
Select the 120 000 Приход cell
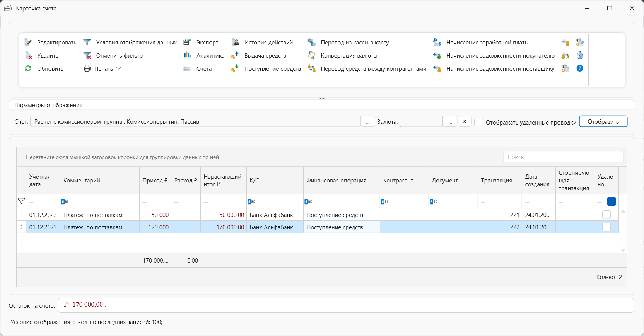tap(155, 227)
